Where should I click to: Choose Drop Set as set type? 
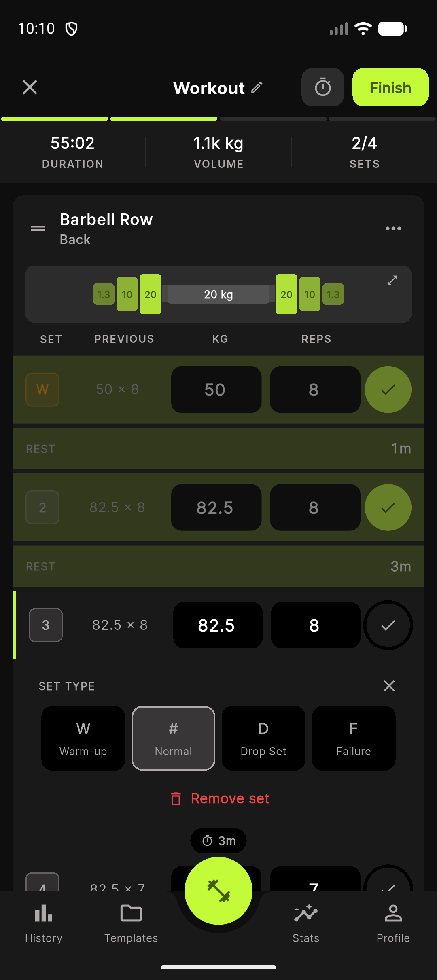click(263, 738)
